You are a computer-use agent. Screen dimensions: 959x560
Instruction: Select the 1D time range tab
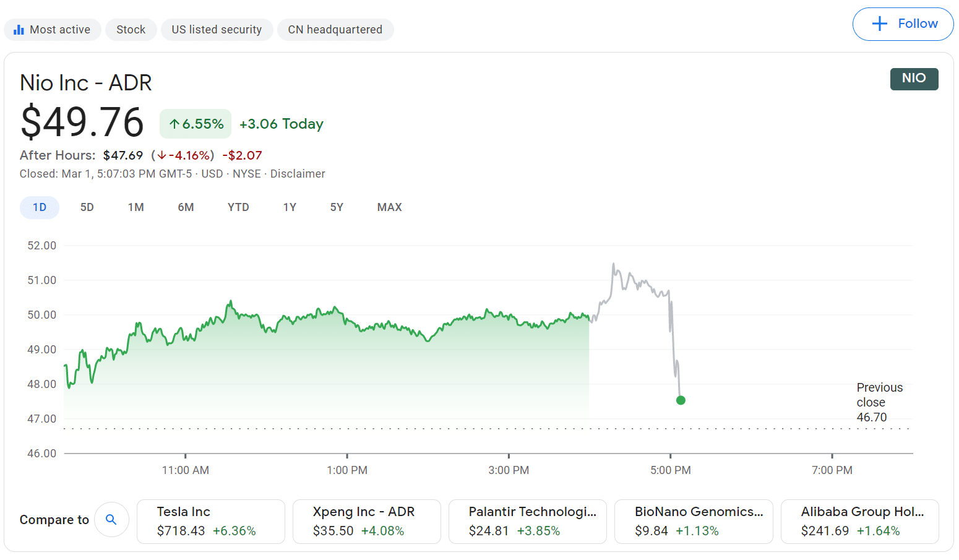(40, 207)
